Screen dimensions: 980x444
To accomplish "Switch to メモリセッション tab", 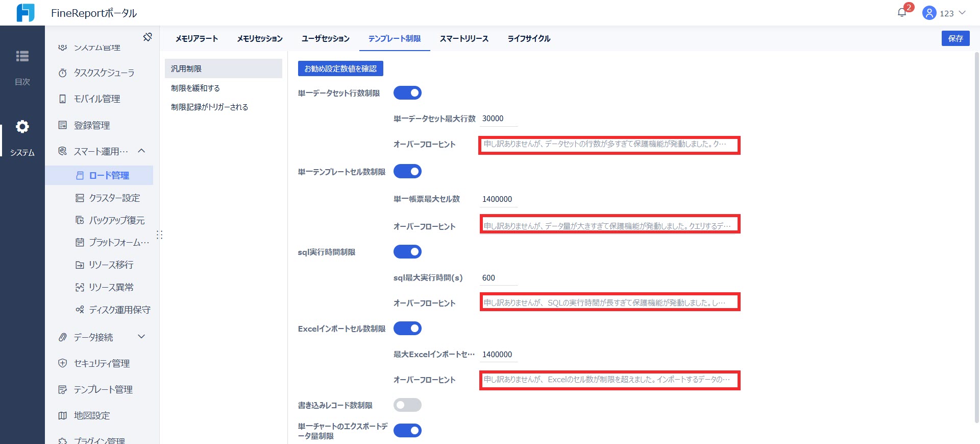I will click(x=260, y=38).
